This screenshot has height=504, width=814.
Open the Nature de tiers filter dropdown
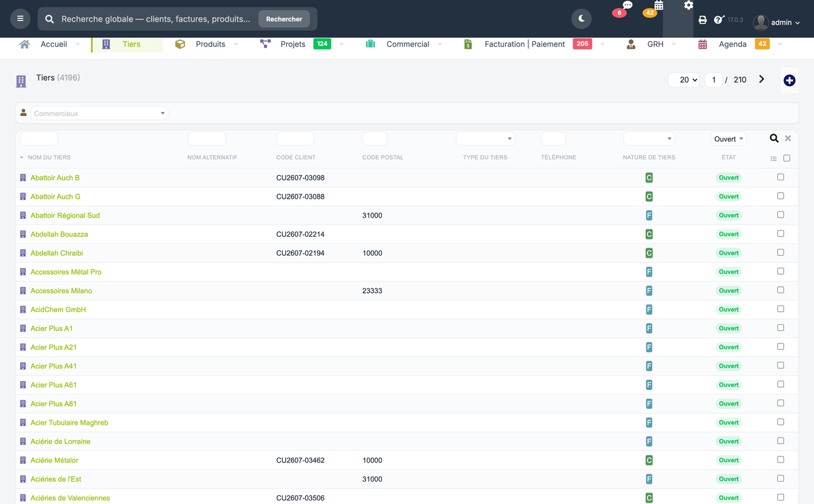(649, 138)
